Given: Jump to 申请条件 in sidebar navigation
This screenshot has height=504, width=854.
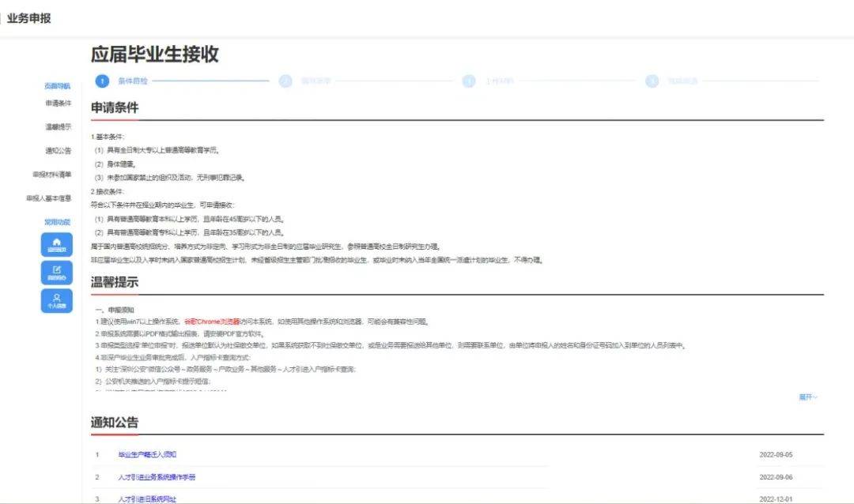Looking at the screenshot, I should [x=59, y=103].
